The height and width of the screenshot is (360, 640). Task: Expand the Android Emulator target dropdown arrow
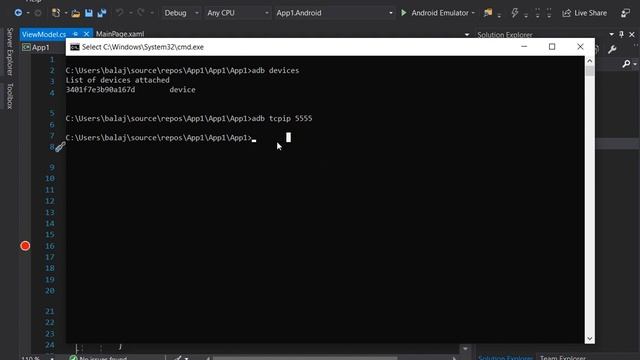click(x=473, y=13)
